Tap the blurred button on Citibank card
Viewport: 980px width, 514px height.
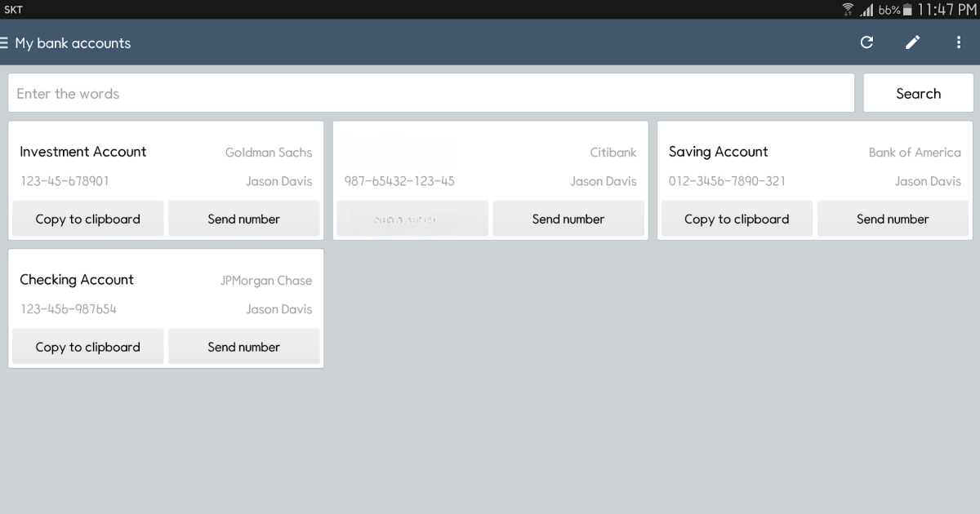[412, 219]
